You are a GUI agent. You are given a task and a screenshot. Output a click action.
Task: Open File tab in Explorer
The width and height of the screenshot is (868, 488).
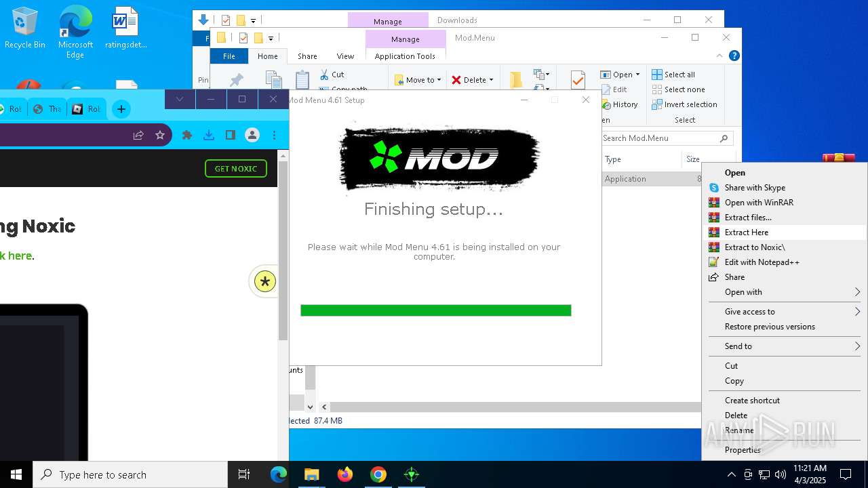coord(229,56)
